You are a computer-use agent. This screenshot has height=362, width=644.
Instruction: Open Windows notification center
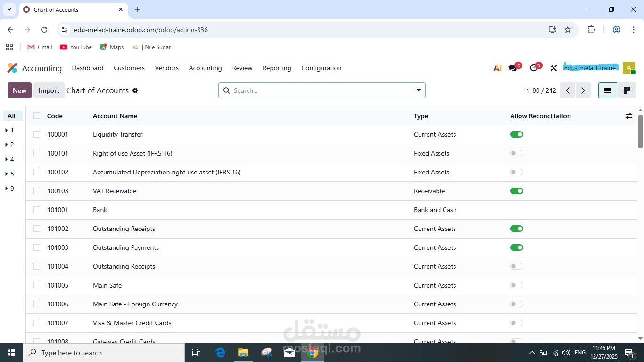coord(629,353)
